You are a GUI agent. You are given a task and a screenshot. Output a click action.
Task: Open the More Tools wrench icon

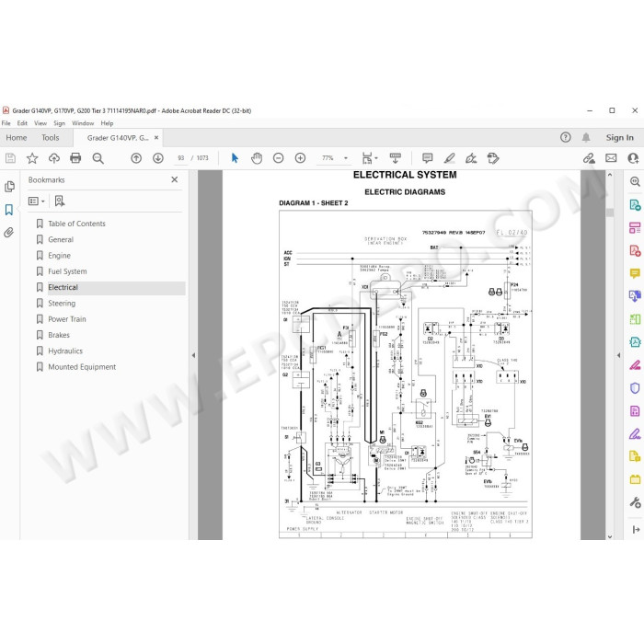635,502
